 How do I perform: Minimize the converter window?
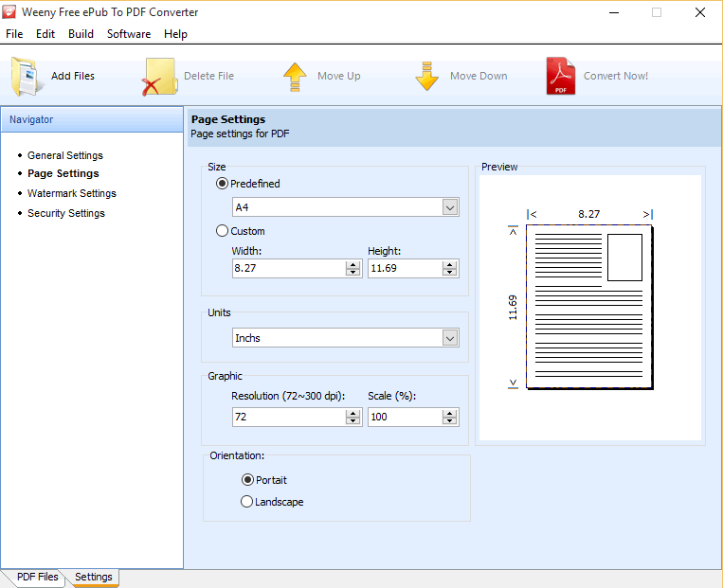pos(614,12)
